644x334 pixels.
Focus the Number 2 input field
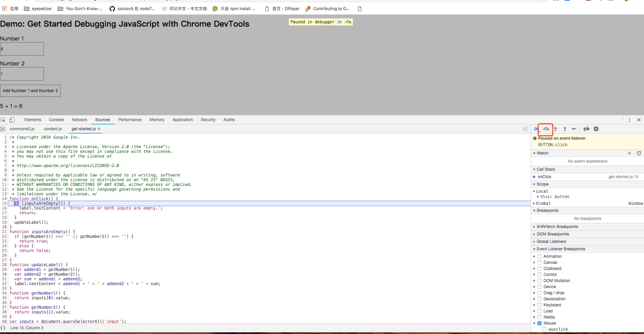pyautogui.click(x=22, y=74)
